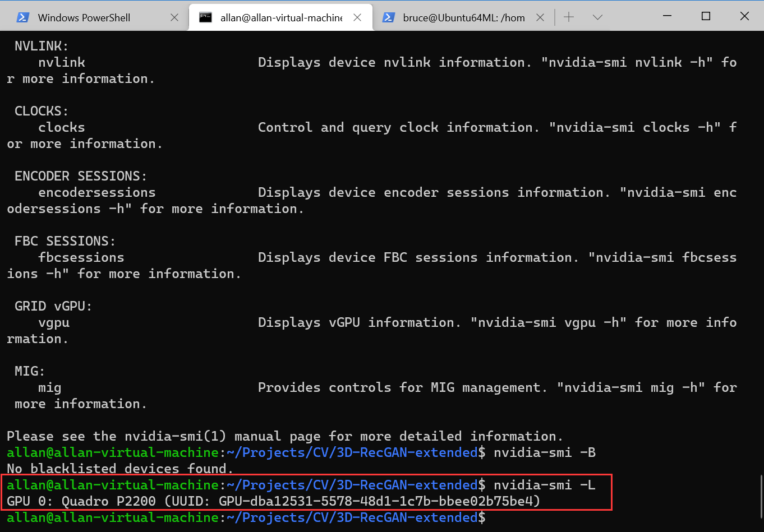Click the "nvidia-smi -B" command
The width and height of the screenshot is (764, 532).
click(545, 452)
